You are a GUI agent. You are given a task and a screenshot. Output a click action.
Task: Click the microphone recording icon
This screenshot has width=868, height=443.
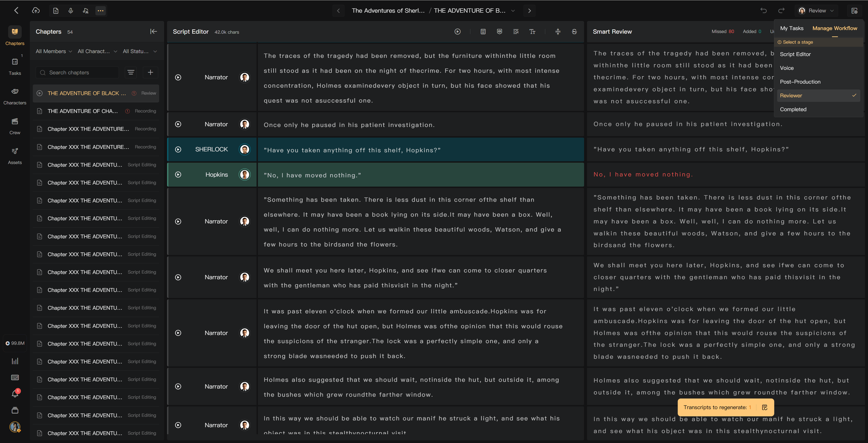pyautogui.click(x=71, y=11)
